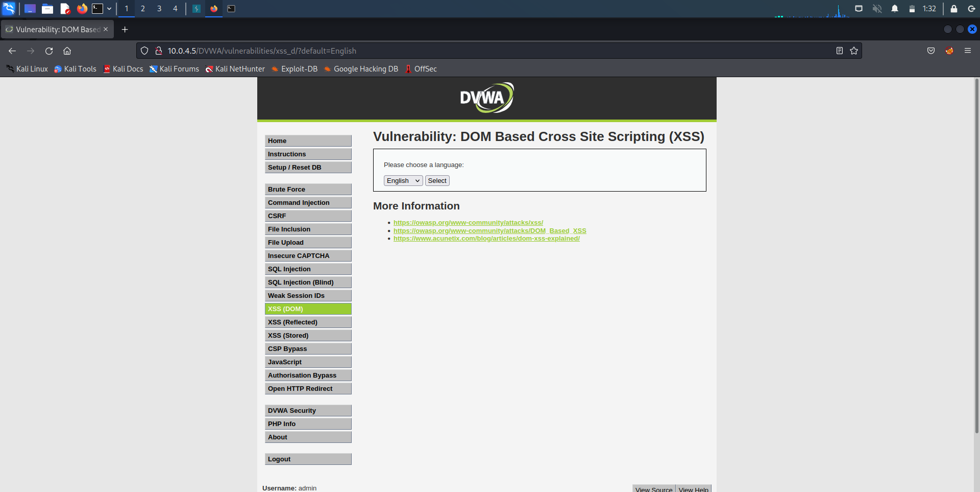Expand the English language dropdown
Image resolution: width=980 pixels, height=492 pixels.
coord(403,181)
